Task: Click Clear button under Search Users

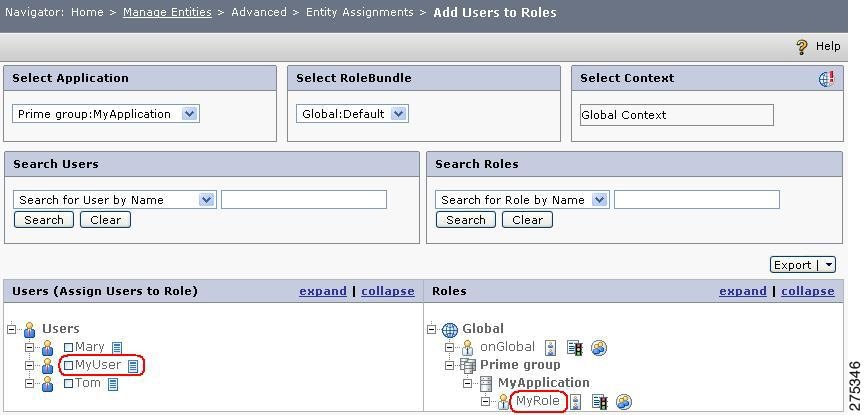Action: pos(105,220)
